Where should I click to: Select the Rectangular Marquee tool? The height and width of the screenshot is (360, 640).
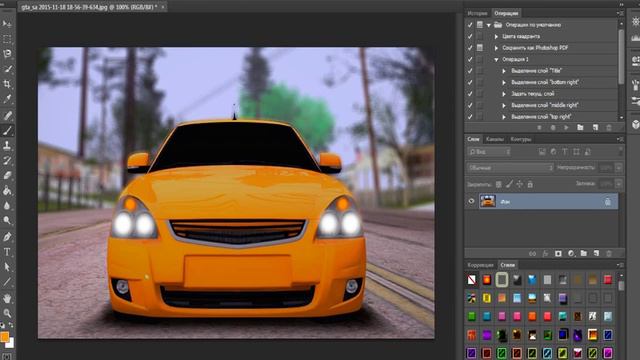coord(7,39)
